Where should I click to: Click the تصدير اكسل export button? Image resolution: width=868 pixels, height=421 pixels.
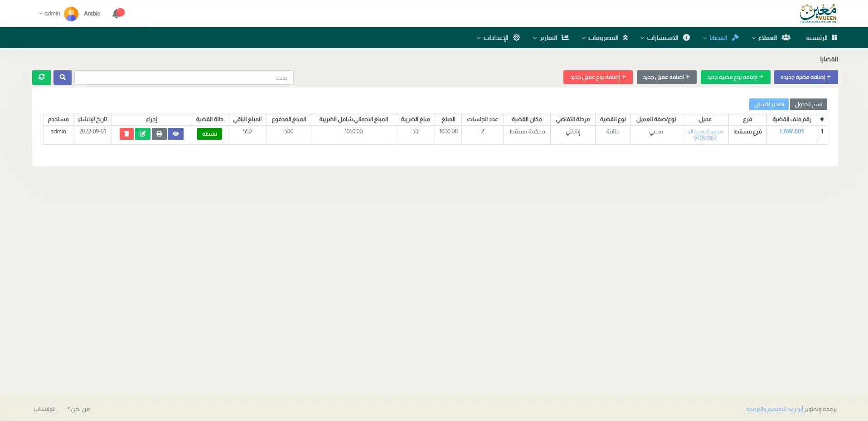[x=769, y=104]
